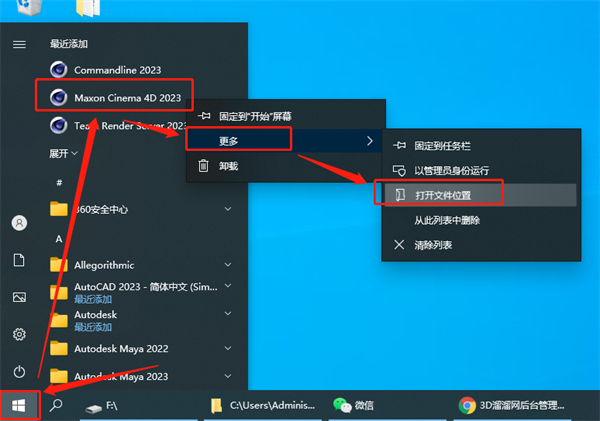
Task: Open the Settings gear icon
Action: (x=20, y=334)
